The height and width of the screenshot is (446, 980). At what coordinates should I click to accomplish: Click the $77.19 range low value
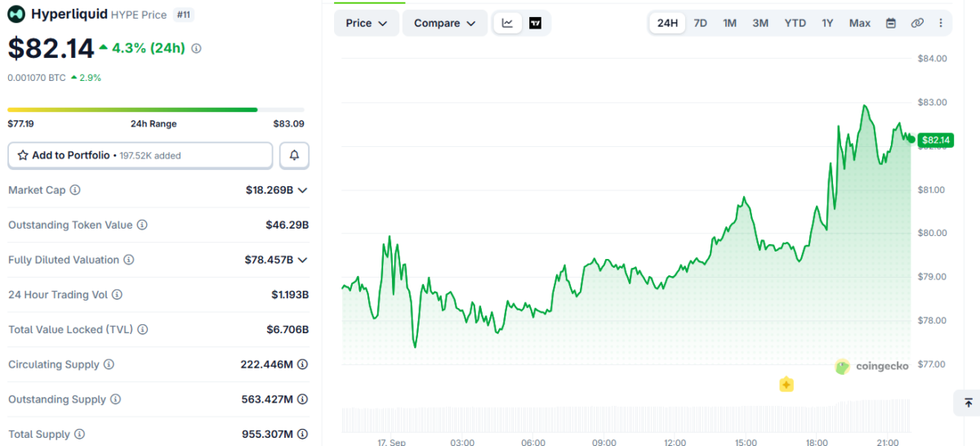tap(21, 124)
